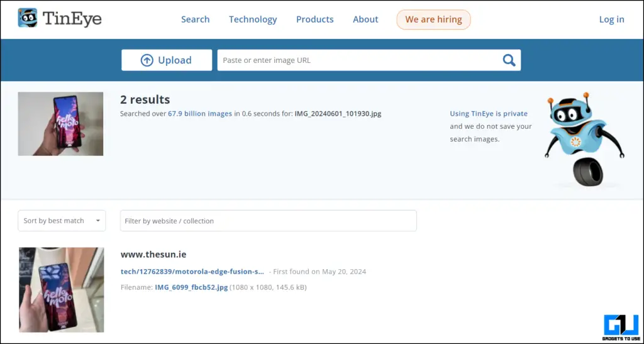Open the Technology menu item
644x344 pixels.
point(253,19)
